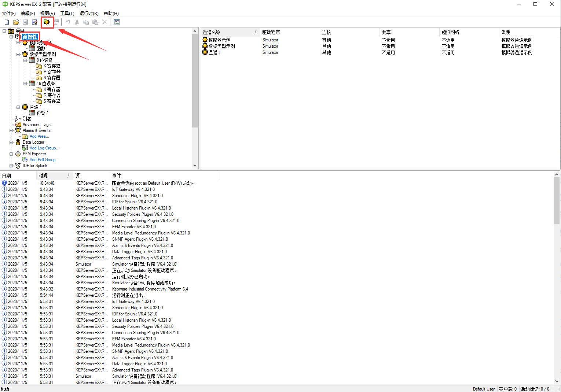Click the 数据类型示例 channel gear icon in tree

pyautogui.click(x=25, y=54)
